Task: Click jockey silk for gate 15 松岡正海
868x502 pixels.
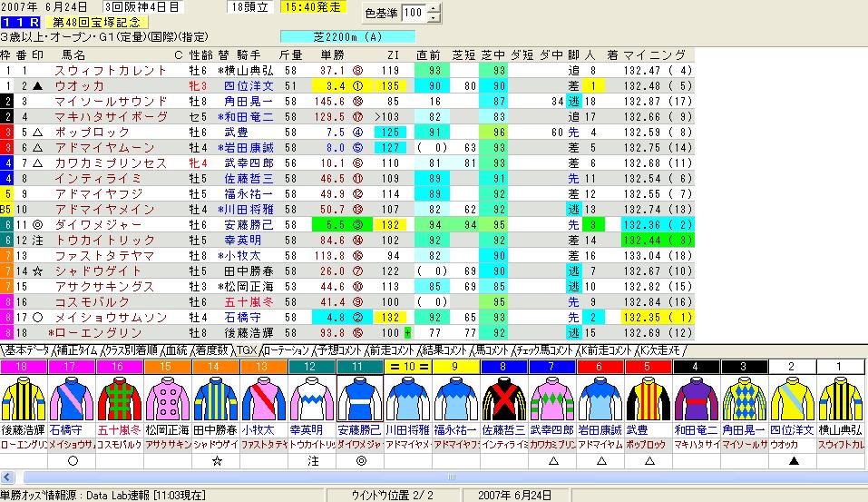Action: click(168, 399)
